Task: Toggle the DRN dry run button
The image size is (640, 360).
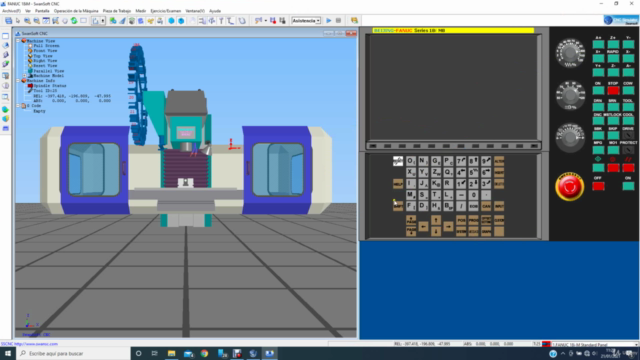Action: click(598, 107)
